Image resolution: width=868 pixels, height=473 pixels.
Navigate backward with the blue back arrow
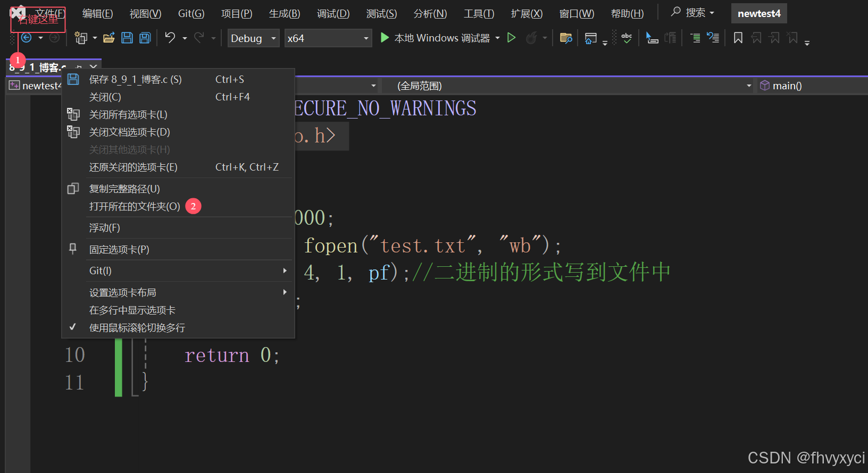pos(26,38)
